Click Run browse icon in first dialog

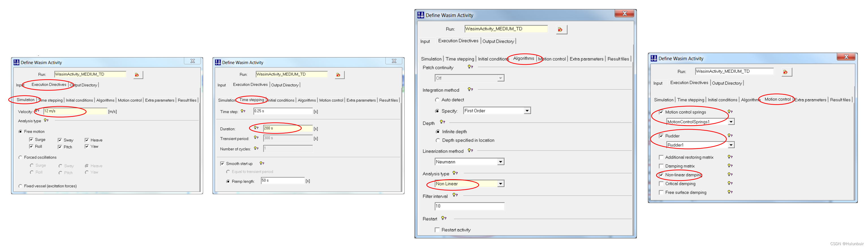pos(137,75)
